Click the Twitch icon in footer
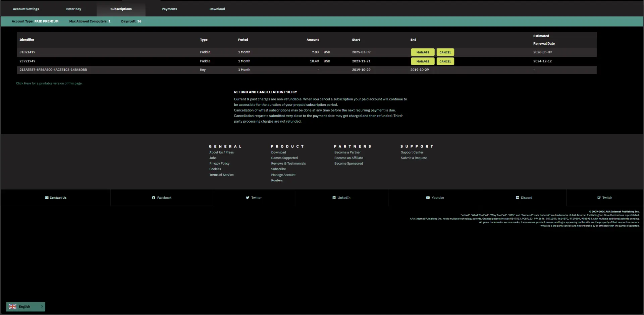 [599, 198]
